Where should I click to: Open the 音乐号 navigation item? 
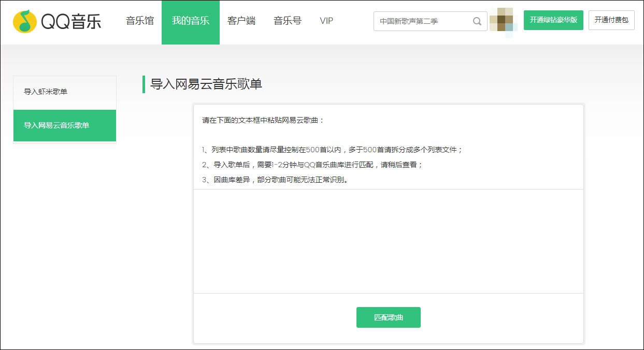(x=288, y=21)
